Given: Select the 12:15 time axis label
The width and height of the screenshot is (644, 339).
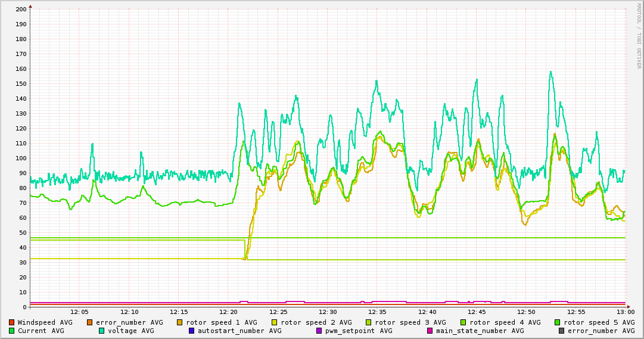Looking at the screenshot, I should tap(179, 312).
